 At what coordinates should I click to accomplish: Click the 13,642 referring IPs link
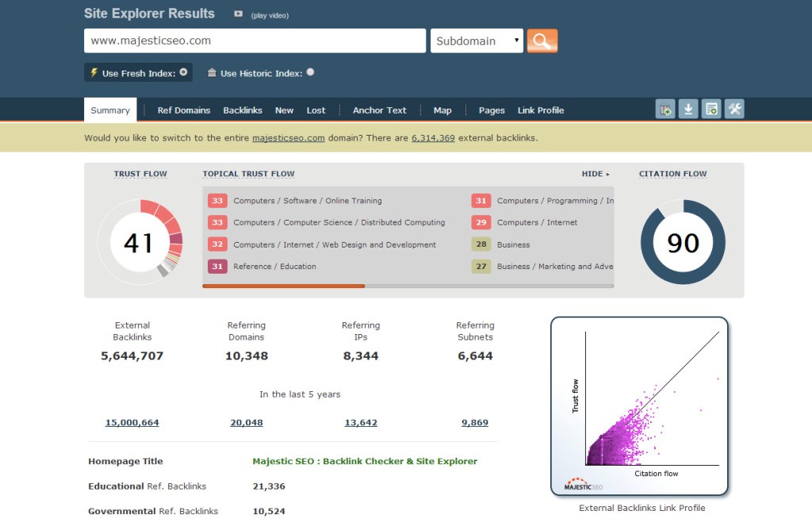(361, 423)
